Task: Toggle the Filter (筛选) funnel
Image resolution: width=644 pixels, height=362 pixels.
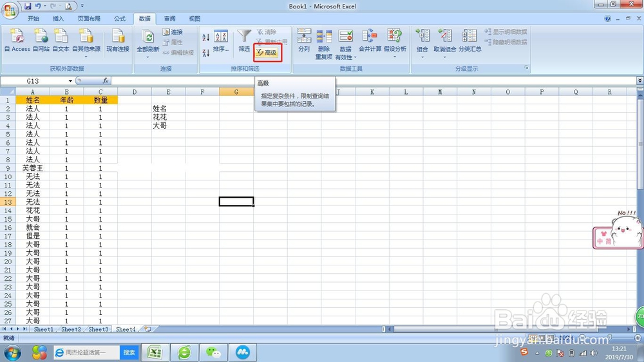Action: click(244, 41)
